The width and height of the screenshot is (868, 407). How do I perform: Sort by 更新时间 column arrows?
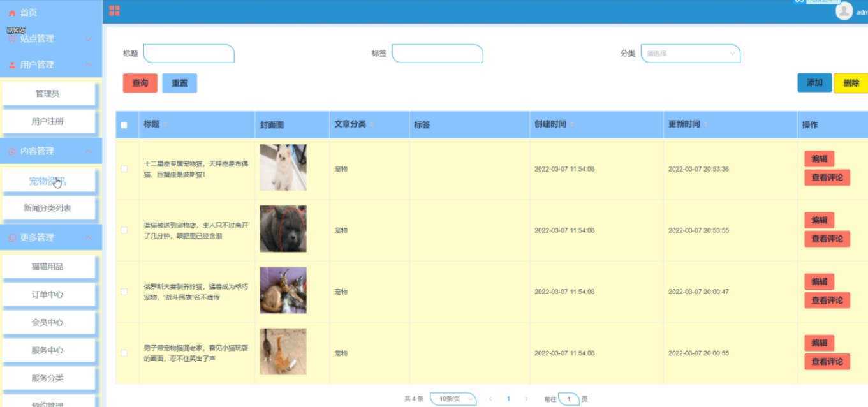coord(705,124)
